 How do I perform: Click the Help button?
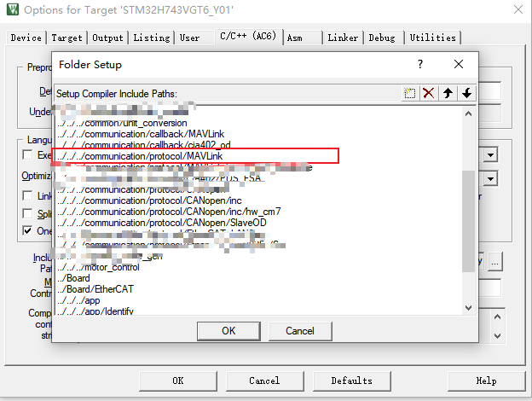[x=486, y=381]
